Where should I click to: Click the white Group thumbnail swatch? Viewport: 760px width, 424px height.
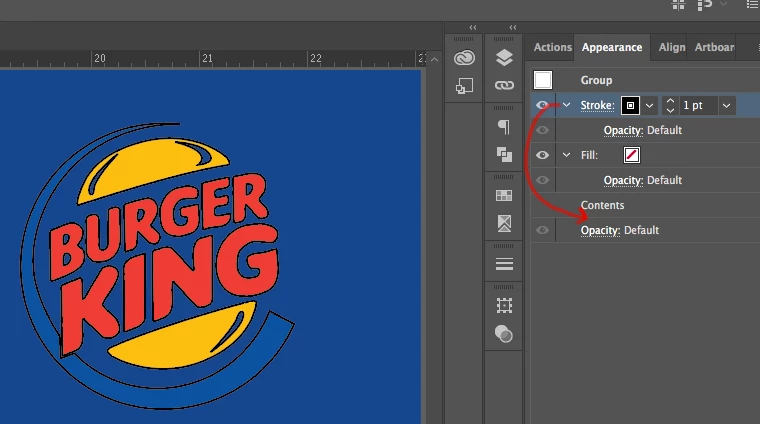pyautogui.click(x=543, y=80)
